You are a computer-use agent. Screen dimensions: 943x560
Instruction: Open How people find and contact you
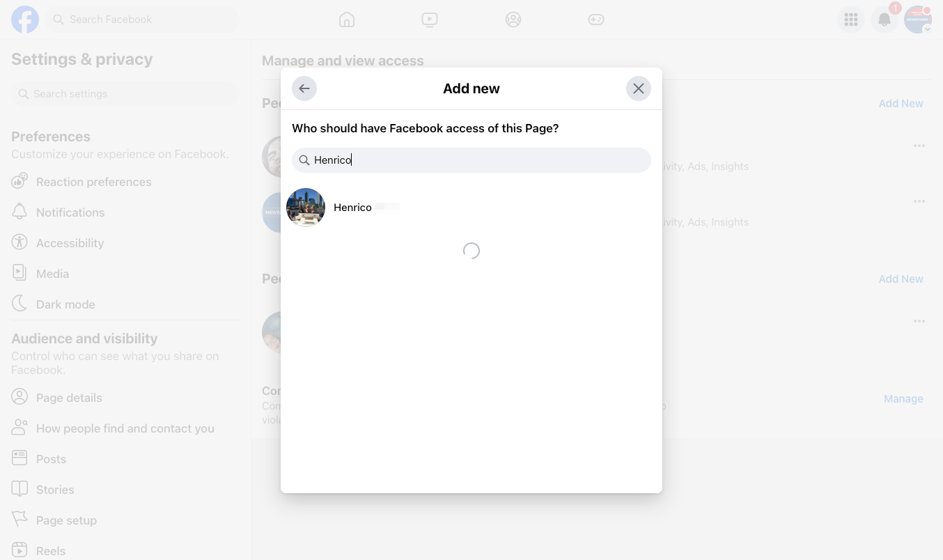pyautogui.click(x=125, y=428)
